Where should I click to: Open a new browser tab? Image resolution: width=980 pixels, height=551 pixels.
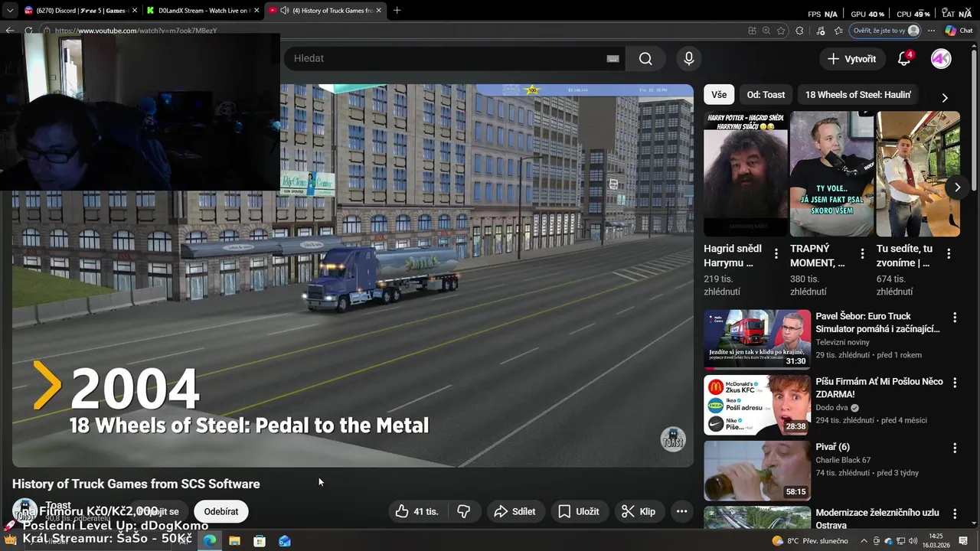pyautogui.click(x=397, y=11)
